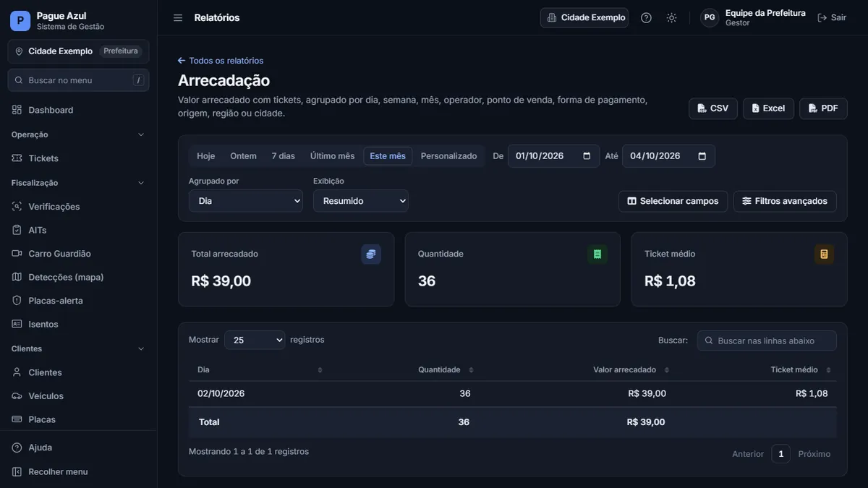The width and height of the screenshot is (868, 488).
Task: Open the Exibição Resumido dropdown
Action: pyautogui.click(x=361, y=201)
